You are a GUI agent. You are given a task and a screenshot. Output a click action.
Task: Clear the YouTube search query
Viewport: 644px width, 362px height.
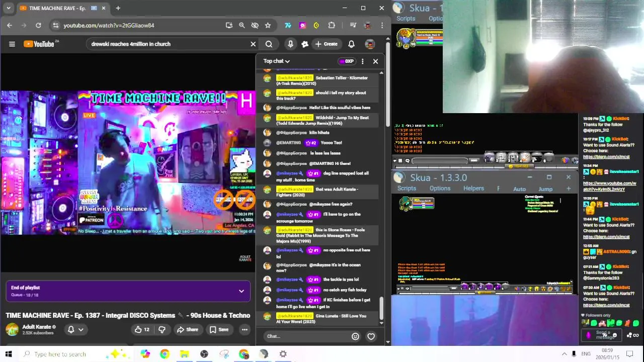(253, 44)
